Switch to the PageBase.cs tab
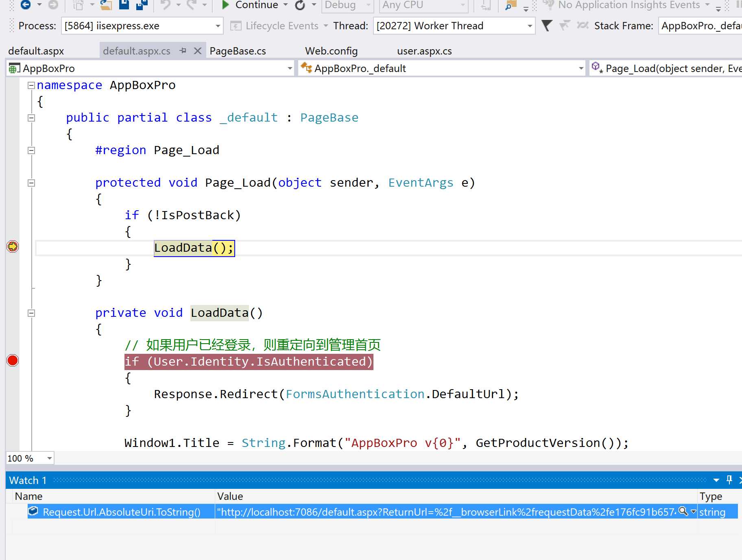Image resolution: width=742 pixels, height=560 pixels. coord(238,51)
